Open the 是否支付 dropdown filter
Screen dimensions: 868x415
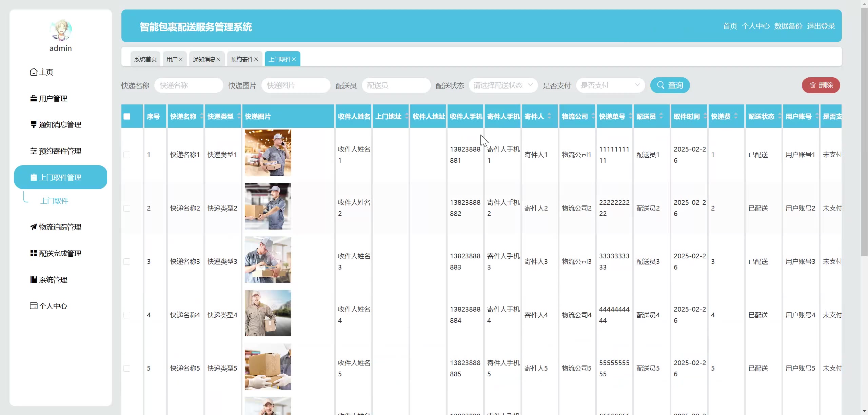pyautogui.click(x=610, y=85)
